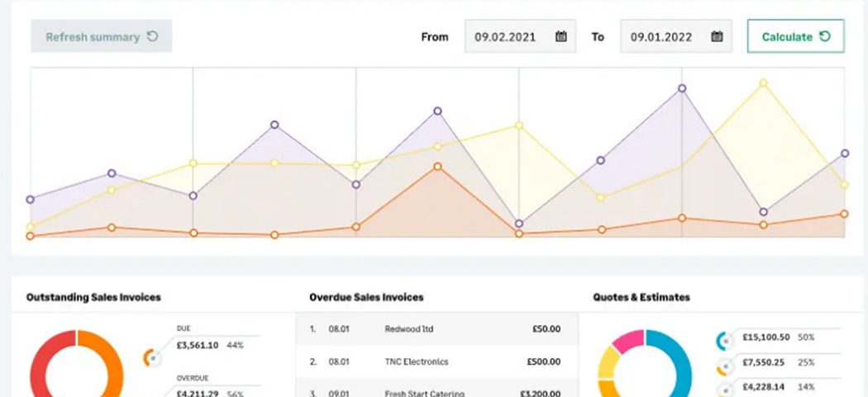The width and height of the screenshot is (868, 397).
Task: Click the £500.00 amount for TNC Electronics
Action: 544,362
